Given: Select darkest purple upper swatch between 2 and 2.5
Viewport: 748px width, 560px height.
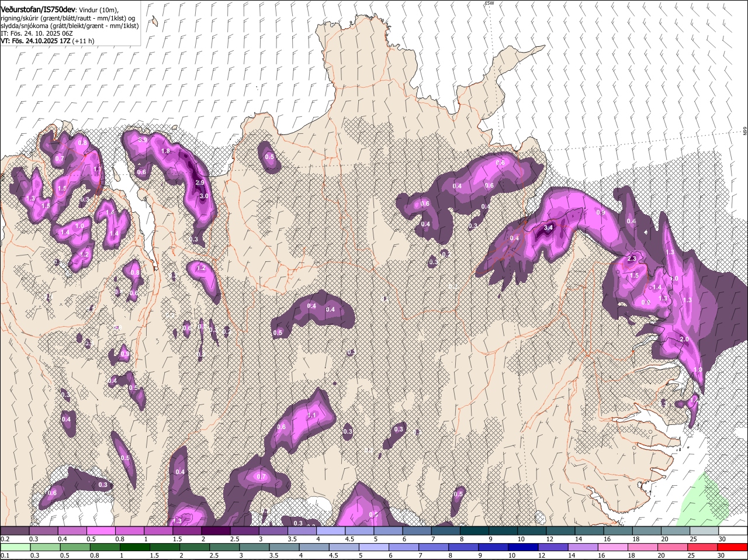Looking at the screenshot, I should click(216, 531).
